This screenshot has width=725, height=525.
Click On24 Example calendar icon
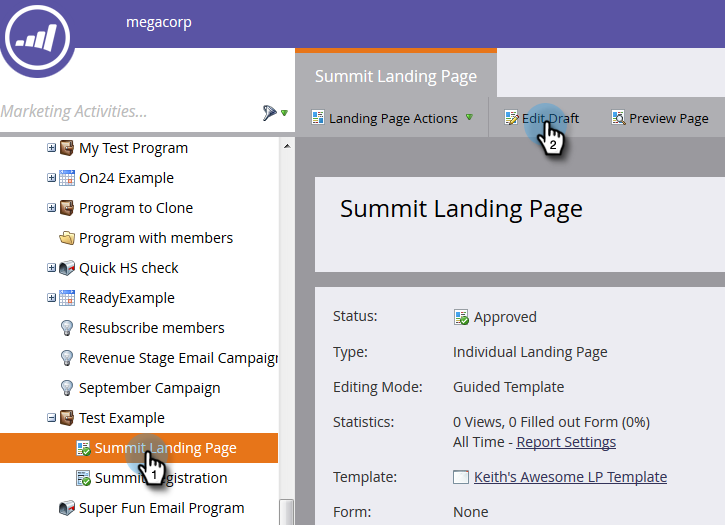[67, 178]
